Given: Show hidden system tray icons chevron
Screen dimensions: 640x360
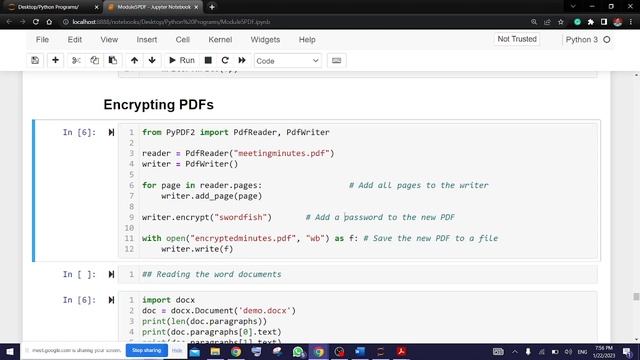Looking at the screenshot, I should pos(515,351).
